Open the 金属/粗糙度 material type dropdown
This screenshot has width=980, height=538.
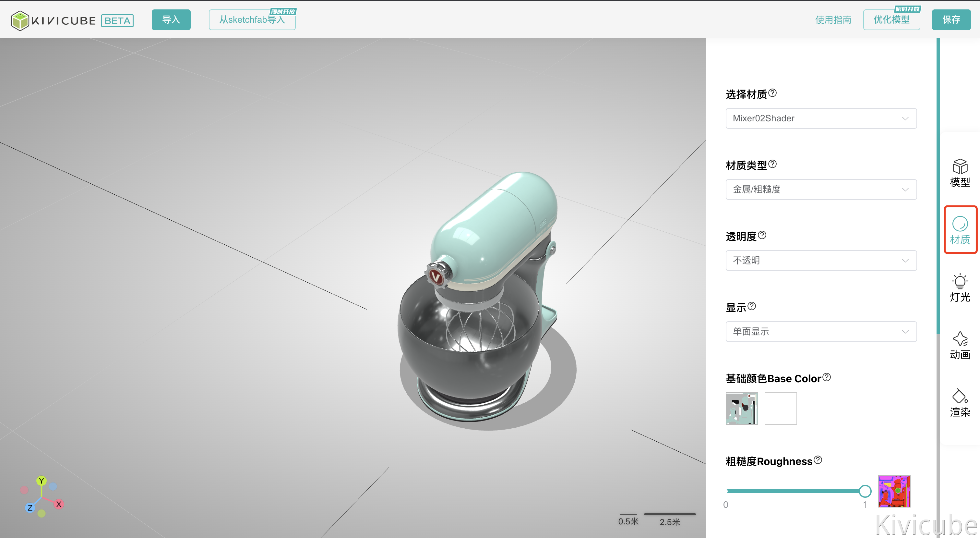click(821, 189)
